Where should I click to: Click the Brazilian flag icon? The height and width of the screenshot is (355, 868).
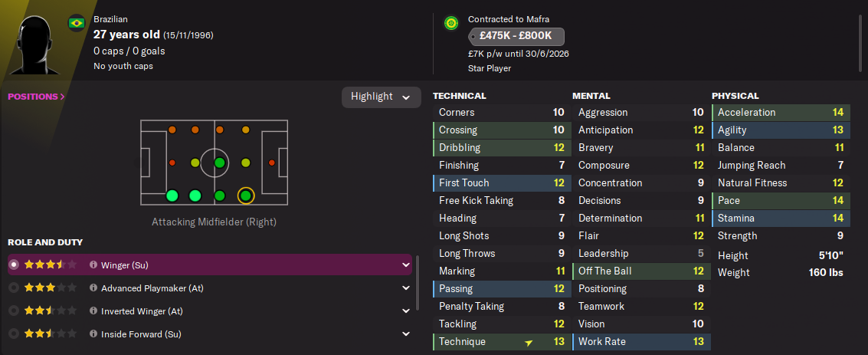pos(77,23)
